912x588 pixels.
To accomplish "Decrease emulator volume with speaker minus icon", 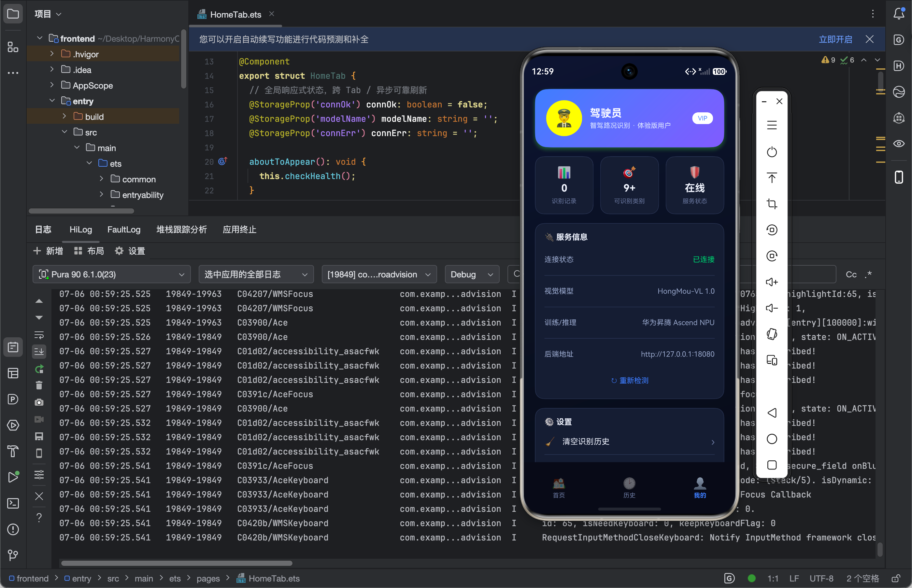I will pos(772,308).
